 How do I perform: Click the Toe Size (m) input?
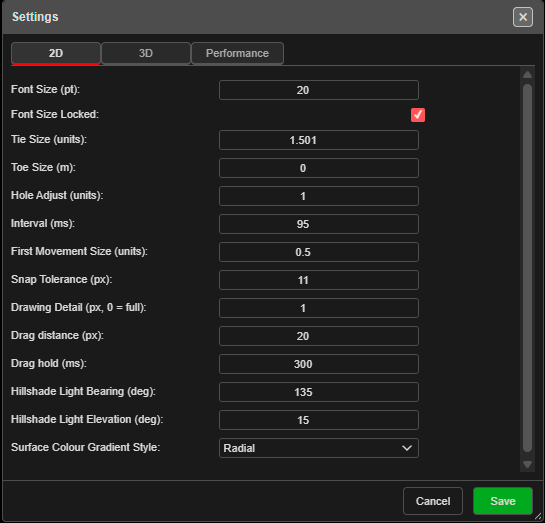point(319,168)
